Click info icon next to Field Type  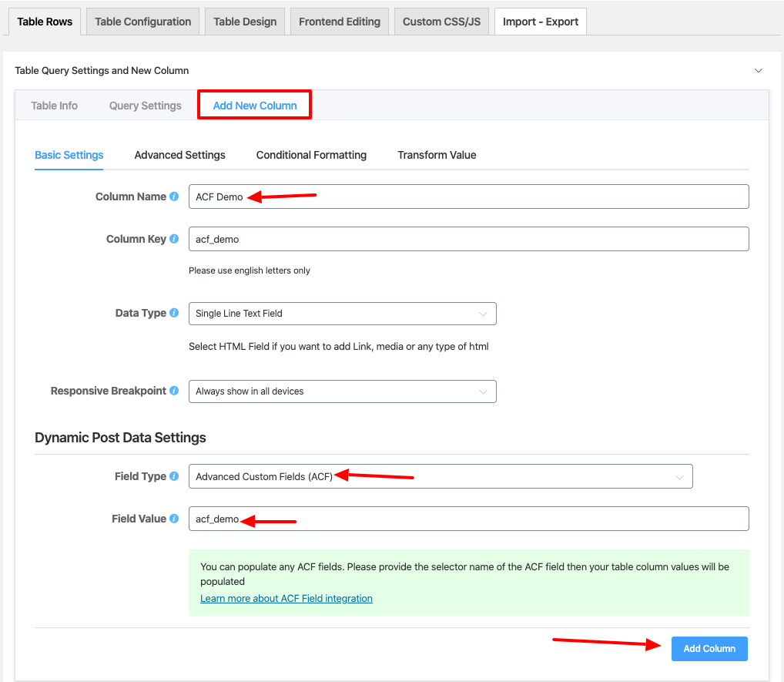pyautogui.click(x=174, y=477)
